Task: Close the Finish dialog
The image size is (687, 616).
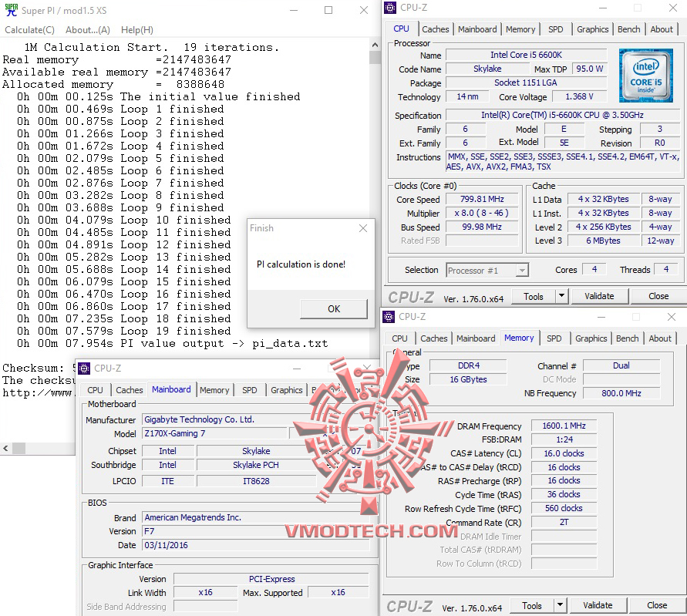Action: (x=363, y=228)
